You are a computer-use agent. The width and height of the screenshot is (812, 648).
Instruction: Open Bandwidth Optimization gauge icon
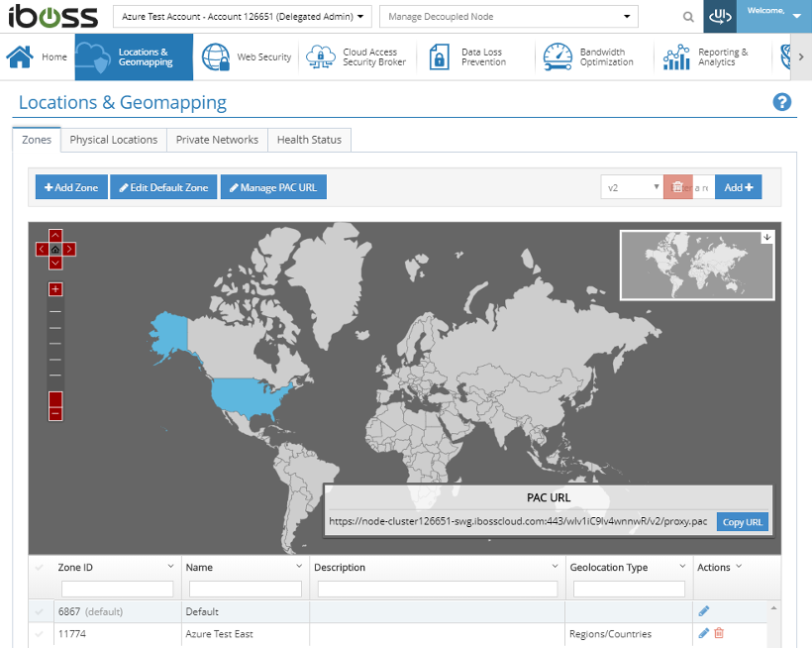pos(558,57)
